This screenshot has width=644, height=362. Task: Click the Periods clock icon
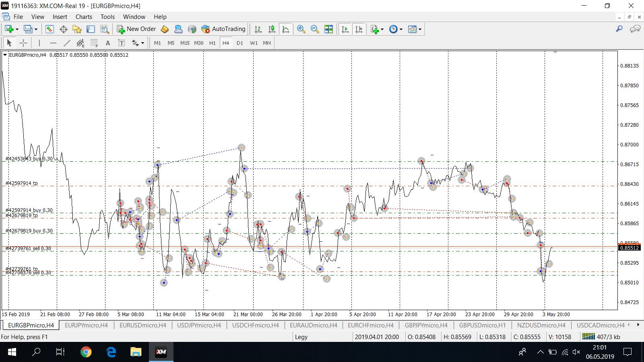coord(393,29)
